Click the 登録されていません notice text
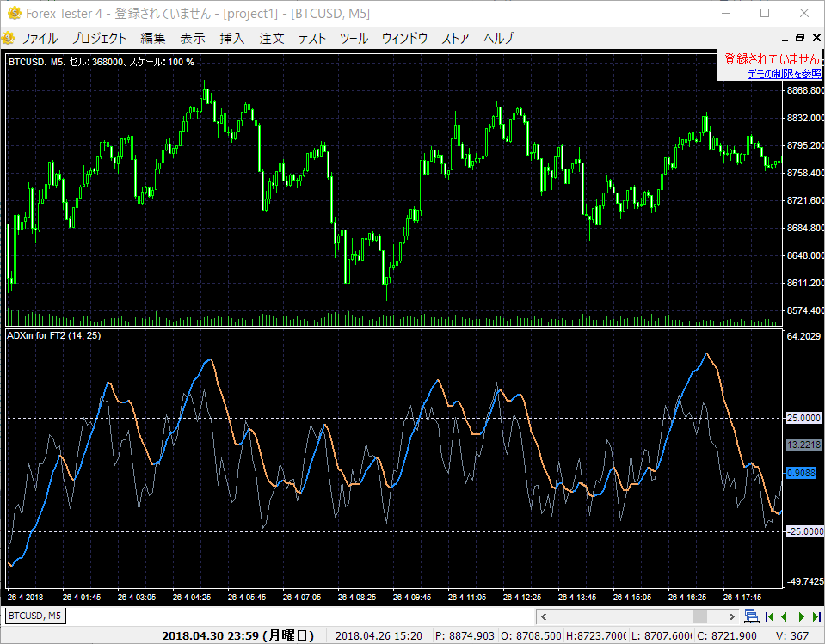The image size is (825, 644). 772,58
